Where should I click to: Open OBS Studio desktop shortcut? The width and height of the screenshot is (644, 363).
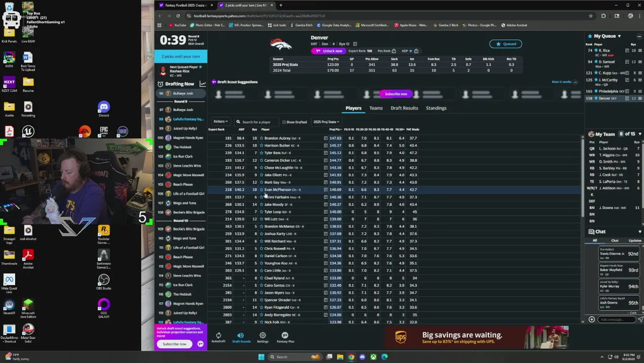tap(103, 282)
